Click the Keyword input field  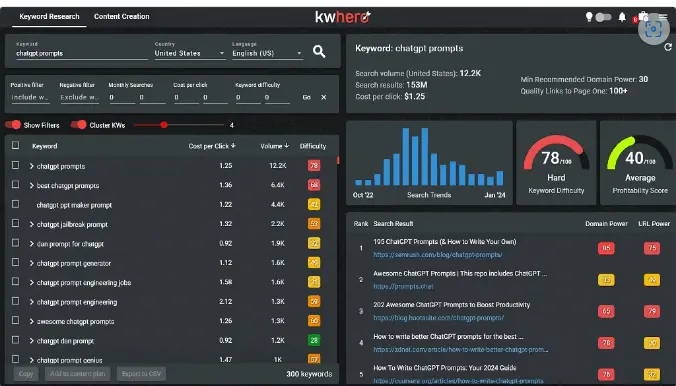[82, 53]
